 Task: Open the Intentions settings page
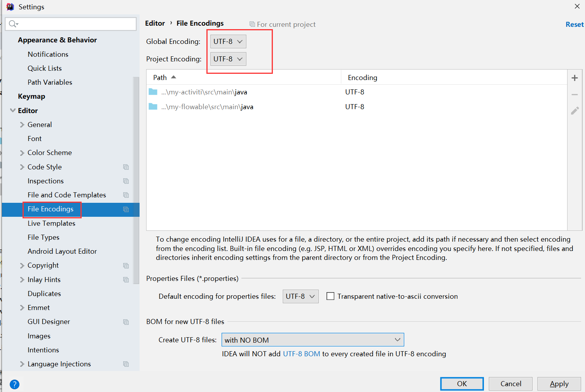(x=43, y=350)
